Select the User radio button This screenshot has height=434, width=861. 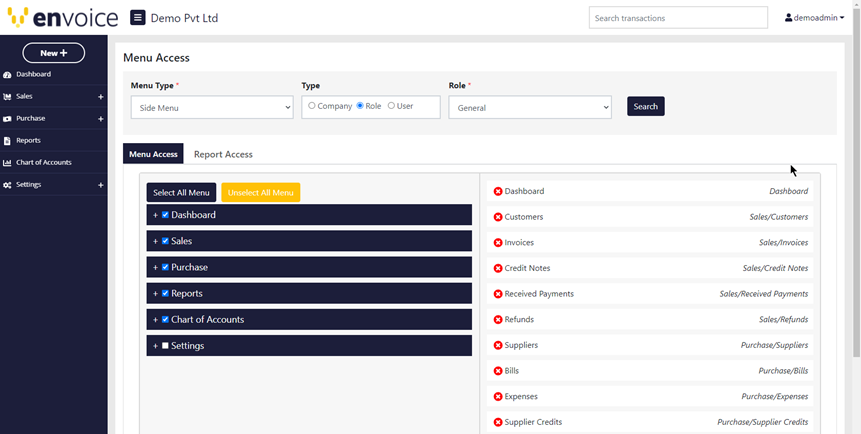[x=391, y=106]
